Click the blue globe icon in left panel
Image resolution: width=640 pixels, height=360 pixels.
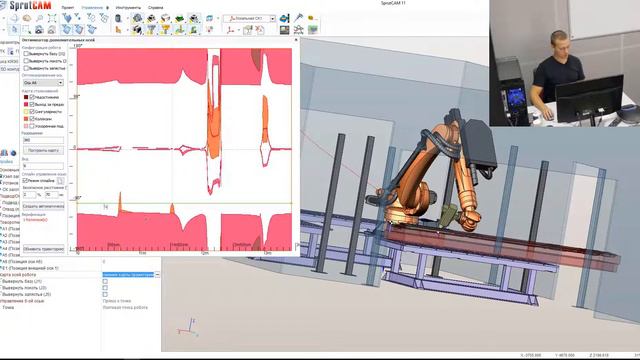pyautogui.click(x=13, y=153)
